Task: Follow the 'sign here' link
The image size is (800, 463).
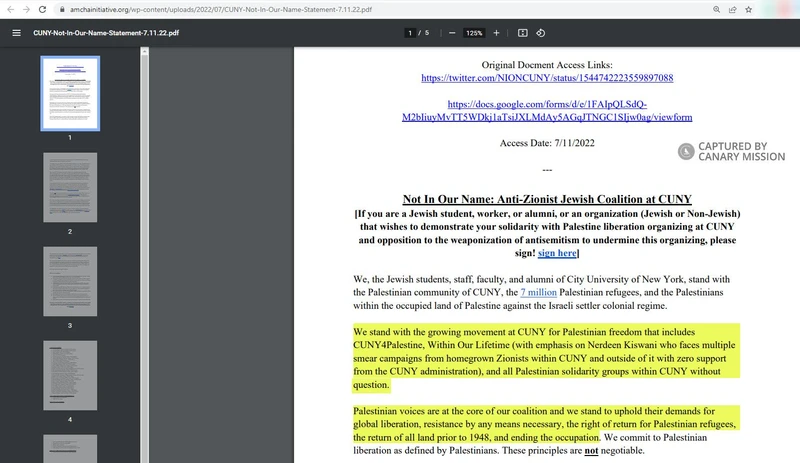Action: coord(557,253)
